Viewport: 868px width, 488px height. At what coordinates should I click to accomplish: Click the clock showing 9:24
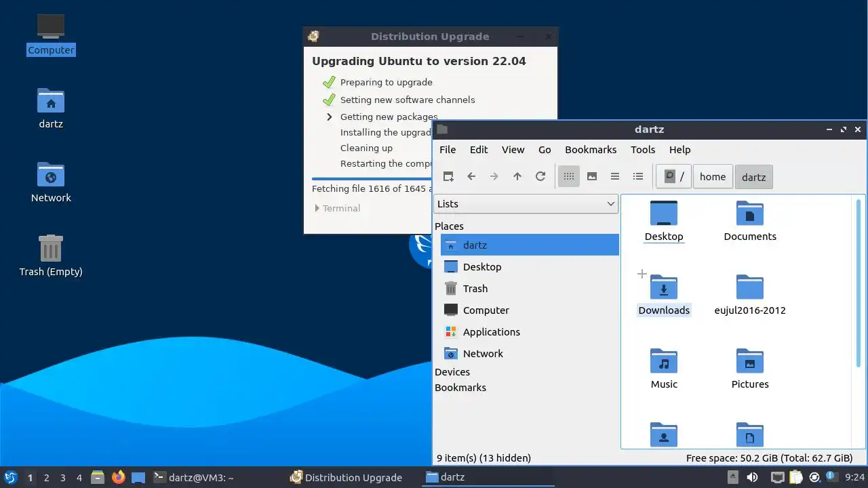tap(854, 477)
